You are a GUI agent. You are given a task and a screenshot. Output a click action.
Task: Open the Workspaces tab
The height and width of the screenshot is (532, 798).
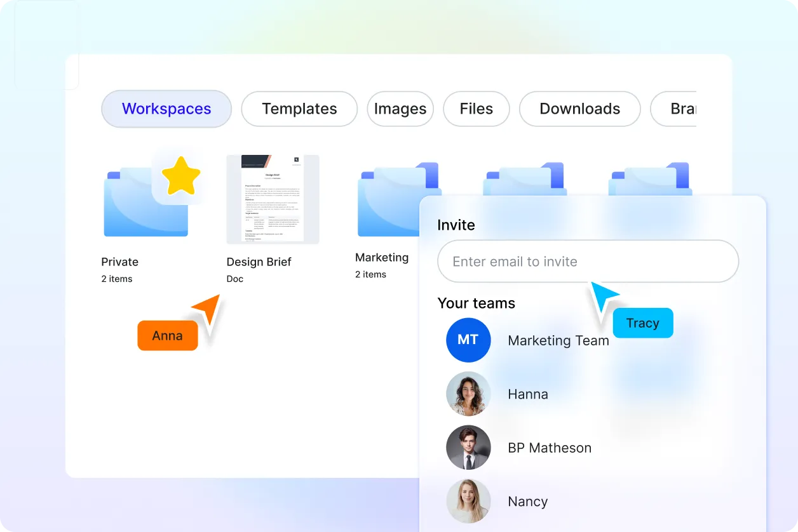tap(166, 109)
